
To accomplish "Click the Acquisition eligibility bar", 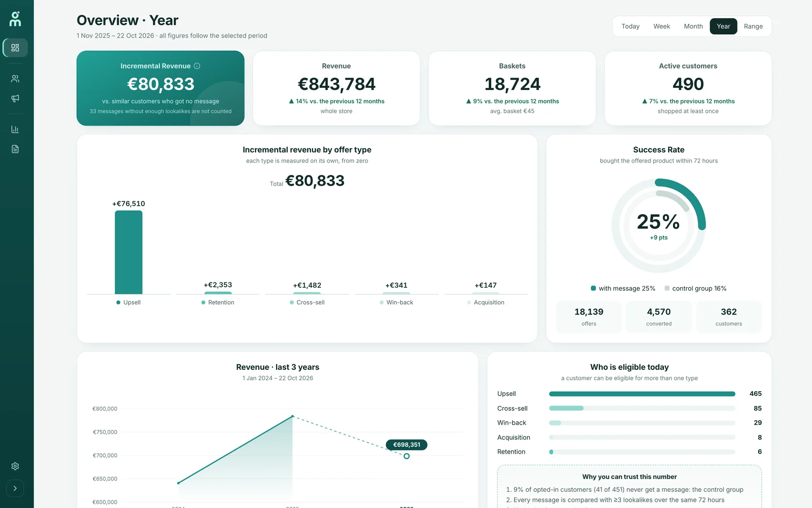I will coord(642,437).
